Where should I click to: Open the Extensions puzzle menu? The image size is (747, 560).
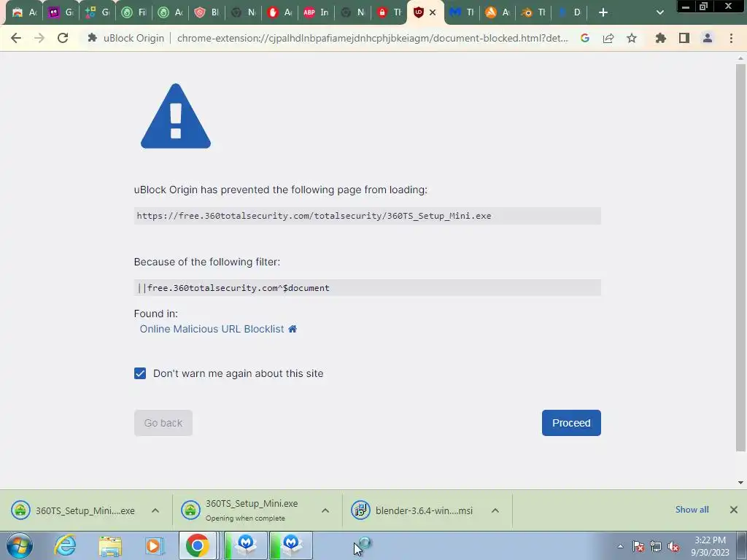(661, 38)
